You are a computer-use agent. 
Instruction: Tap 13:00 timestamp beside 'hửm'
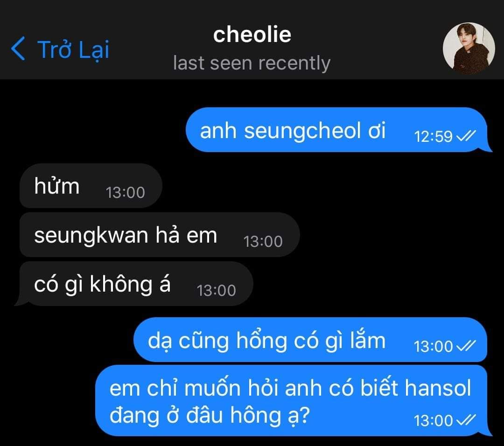point(126,193)
